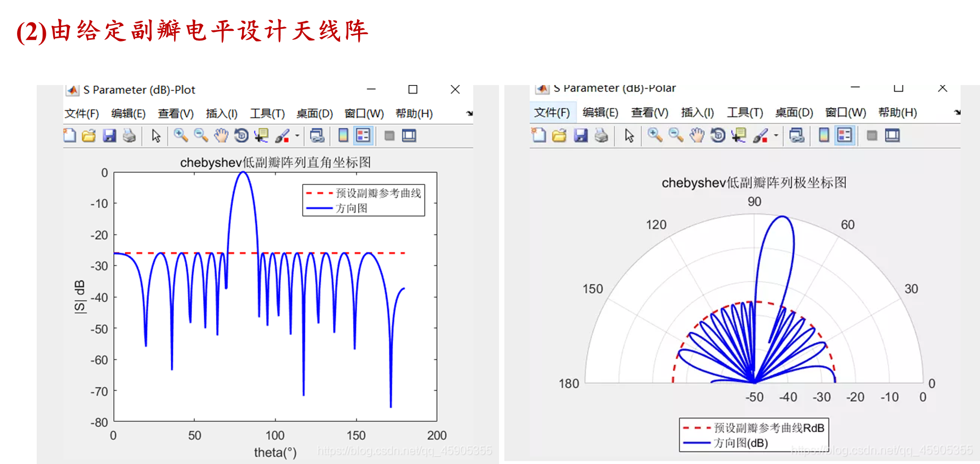Select Zoom In tool in Plot window
Viewport: 980px width, 464px height.
(181, 136)
